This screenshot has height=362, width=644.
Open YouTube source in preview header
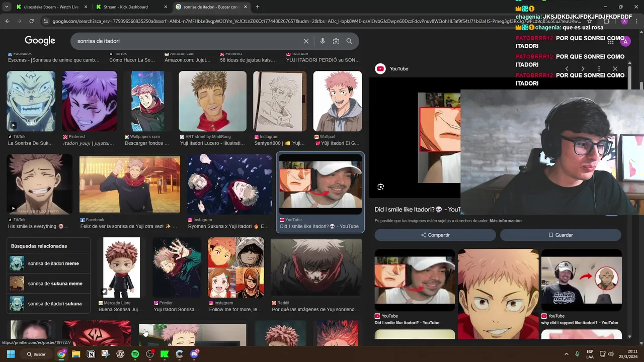[392, 69]
